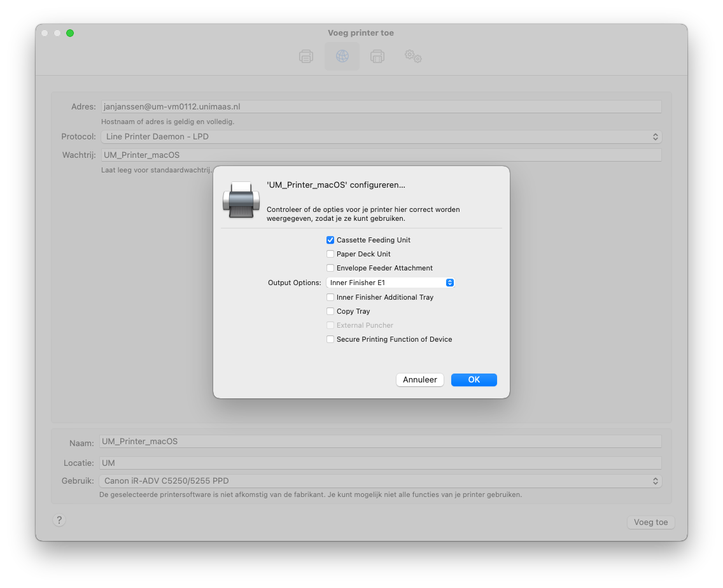Screen dimensions: 723x588
Task: Open the Windows printer toolbar icon
Action: pos(377,56)
